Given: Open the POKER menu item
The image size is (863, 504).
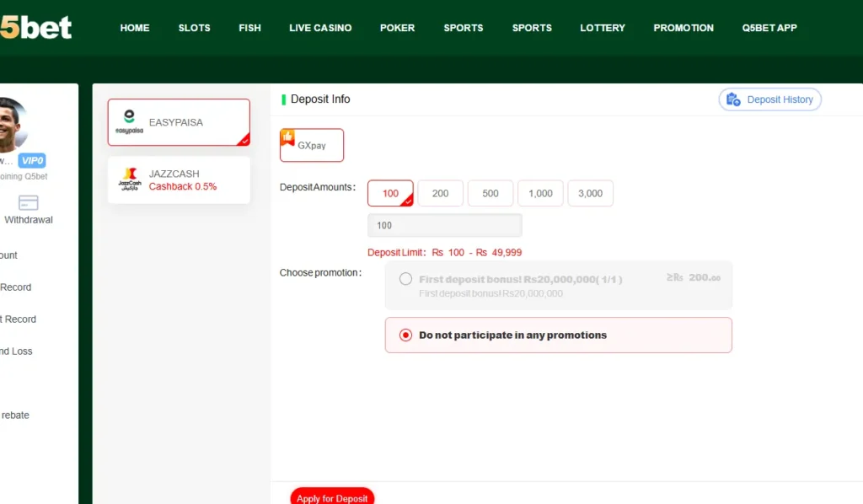Looking at the screenshot, I should pos(398,28).
